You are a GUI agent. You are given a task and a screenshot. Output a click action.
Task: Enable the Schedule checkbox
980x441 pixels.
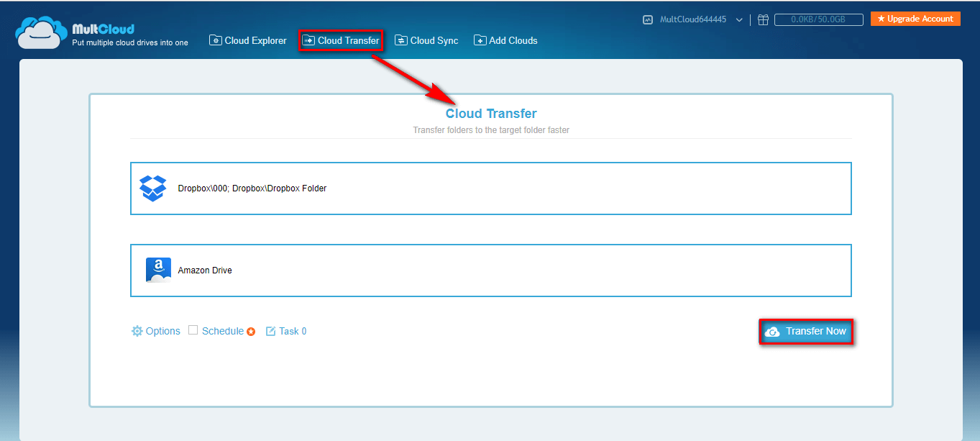[x=193, y=330]
